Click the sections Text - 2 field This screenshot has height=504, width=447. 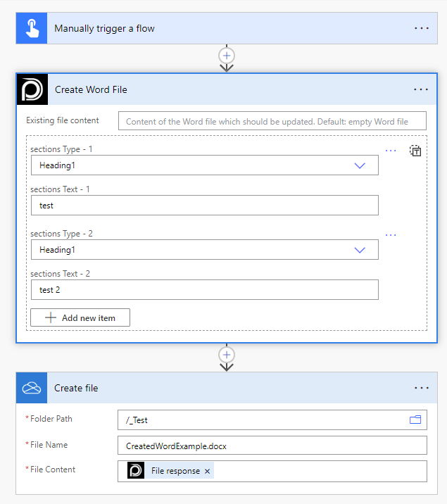coord(204,290)
